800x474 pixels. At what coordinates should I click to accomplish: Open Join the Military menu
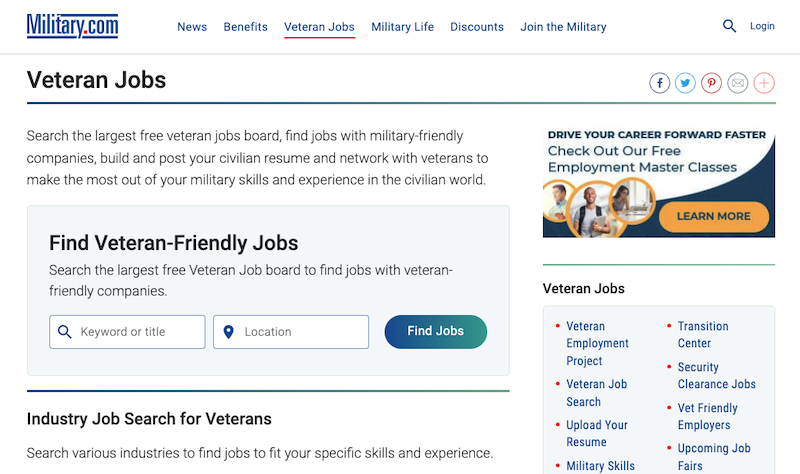pos(563,27)
